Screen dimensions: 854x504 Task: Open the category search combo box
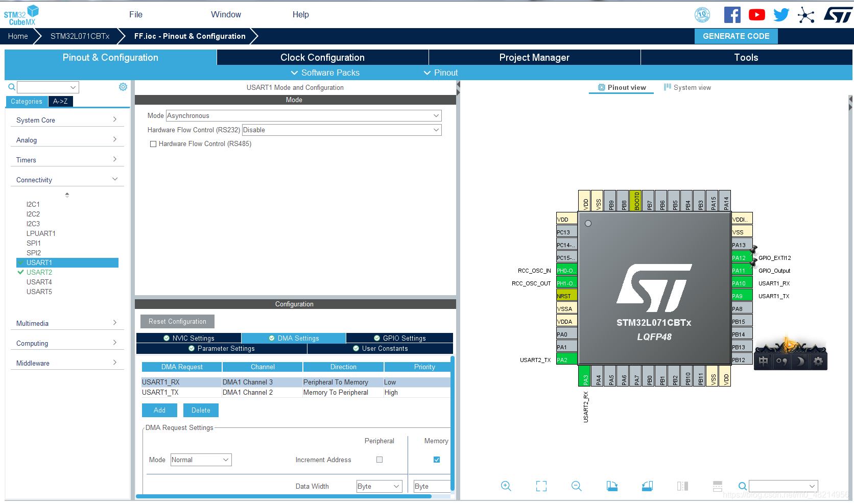[48, 87]
